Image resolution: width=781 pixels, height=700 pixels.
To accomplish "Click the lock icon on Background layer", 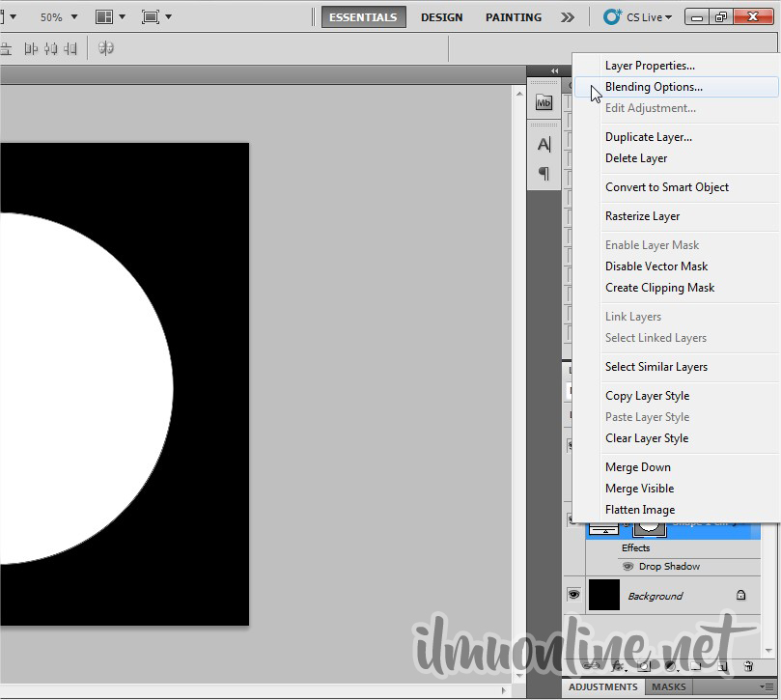I will click(740, 596).
